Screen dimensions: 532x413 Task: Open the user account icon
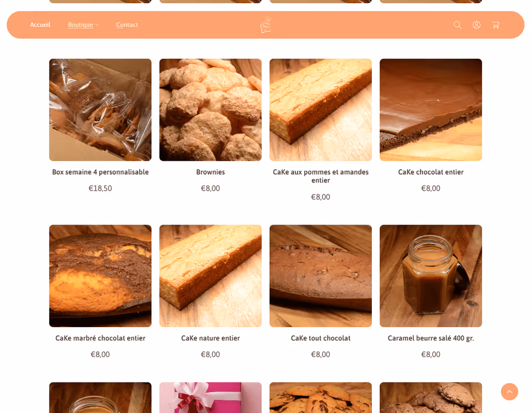(x=477, y=25)
